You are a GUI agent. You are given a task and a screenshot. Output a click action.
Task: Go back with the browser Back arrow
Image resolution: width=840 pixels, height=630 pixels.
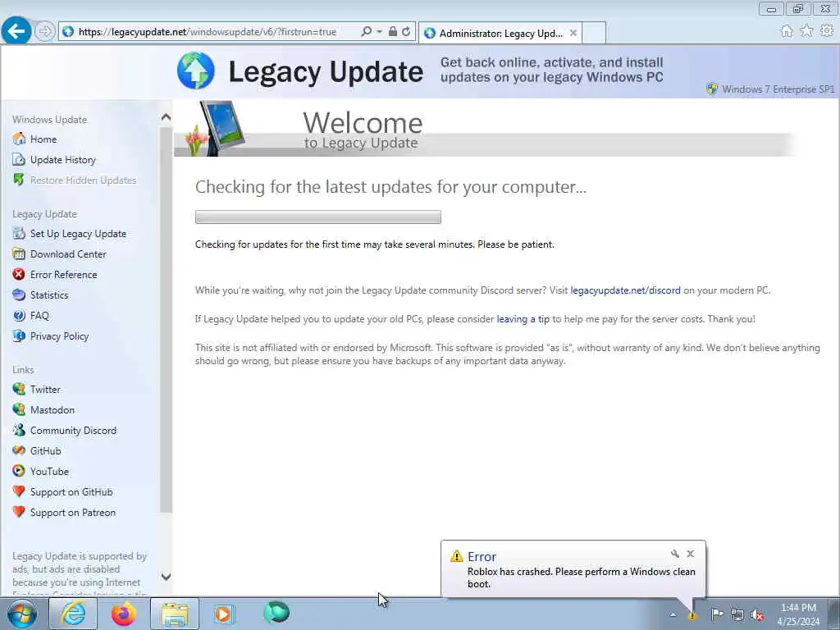coord(16,31)
